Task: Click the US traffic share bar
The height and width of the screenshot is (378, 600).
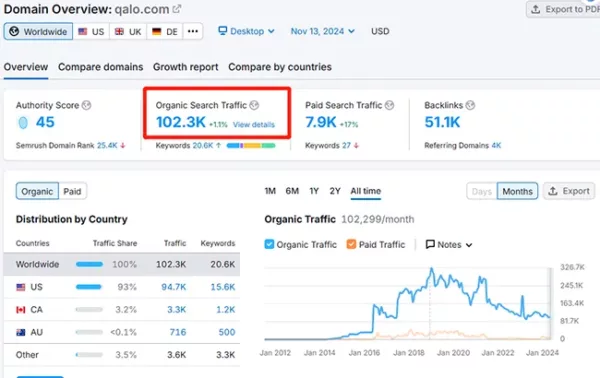Action: [x=89, y=287]
